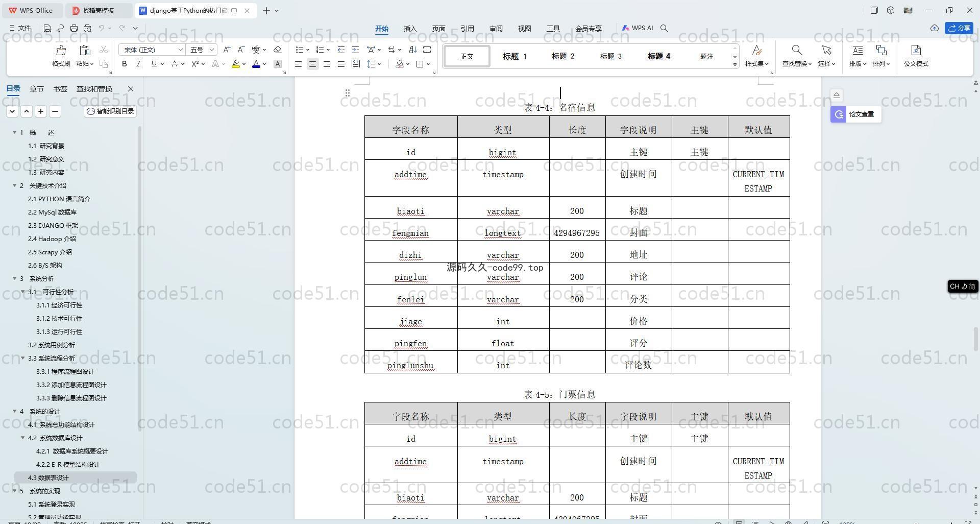The width and height of the screenshot is (980, 524).
Task: Close the navigation pane with X
Action: (130, 89)
